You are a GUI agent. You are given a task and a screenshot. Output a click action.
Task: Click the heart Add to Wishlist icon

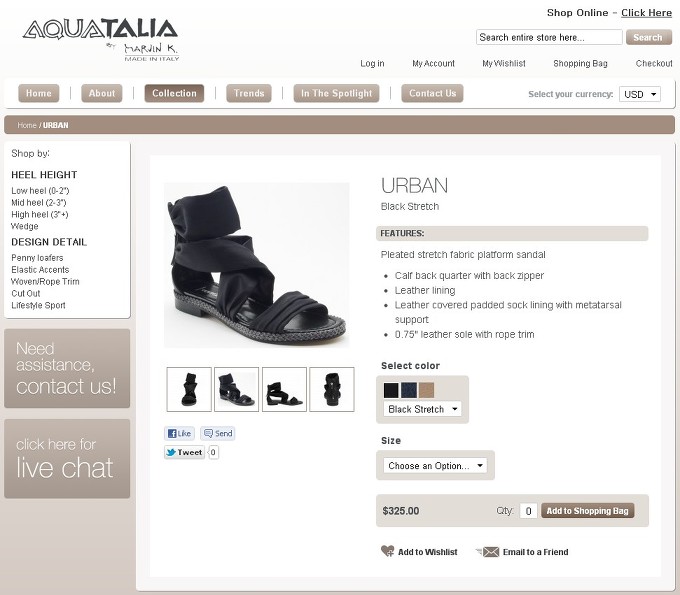pos(387,551)
